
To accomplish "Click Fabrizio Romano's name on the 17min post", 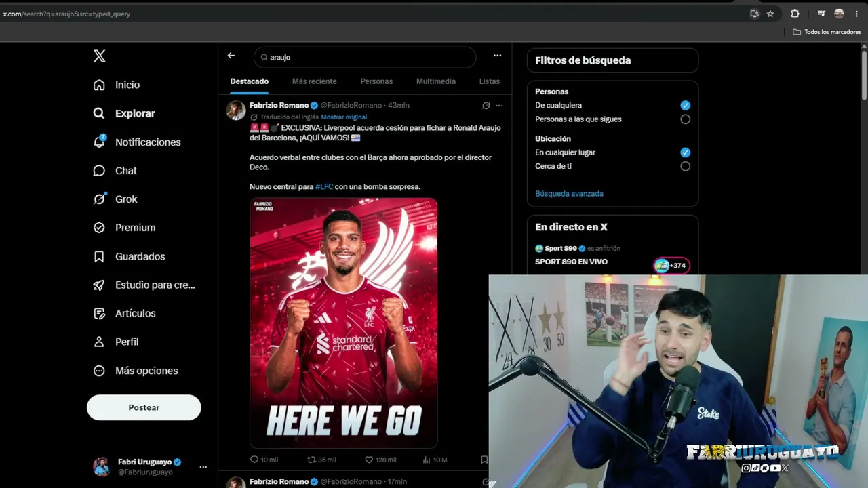I will click(279, 481).
